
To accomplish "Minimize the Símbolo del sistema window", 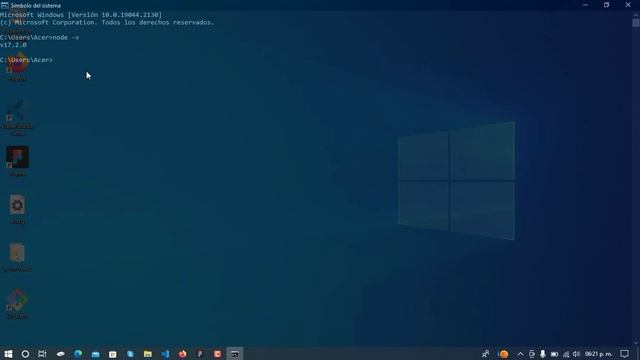I will [x=585, y=5].
